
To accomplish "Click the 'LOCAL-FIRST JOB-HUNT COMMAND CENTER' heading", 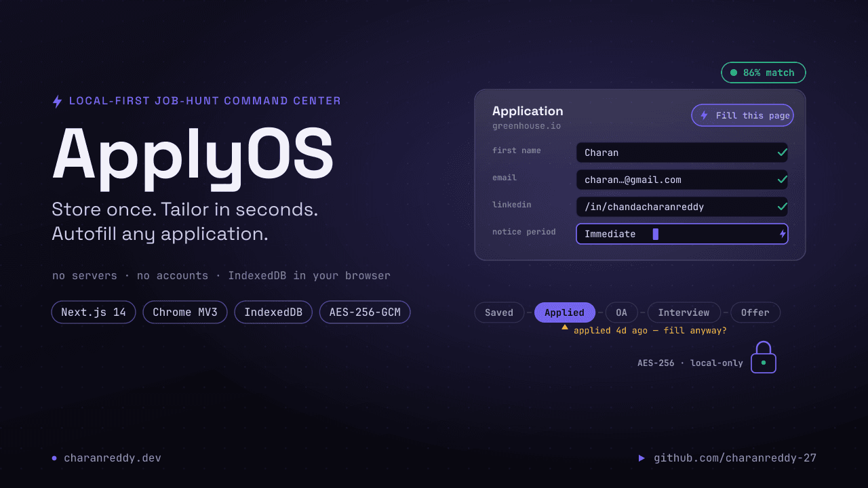I will [205, 101].
